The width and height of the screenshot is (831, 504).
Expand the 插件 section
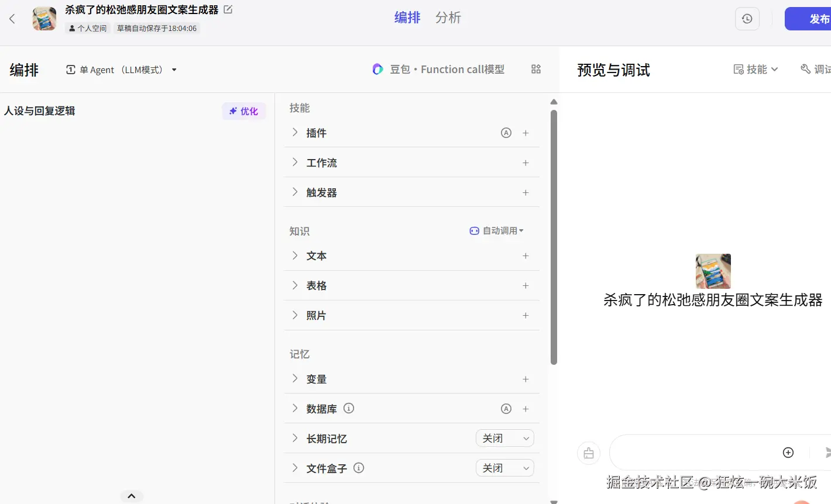(295, 133)
